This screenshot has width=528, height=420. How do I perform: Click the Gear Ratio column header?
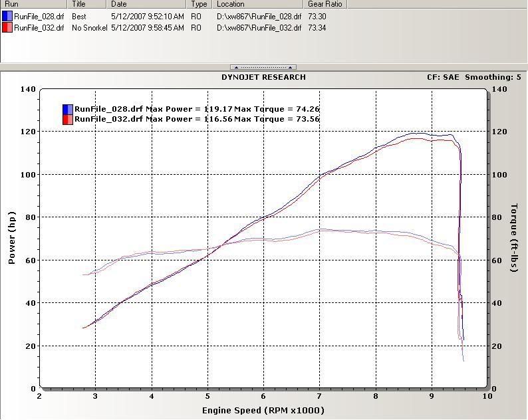[x=325, y=4]
